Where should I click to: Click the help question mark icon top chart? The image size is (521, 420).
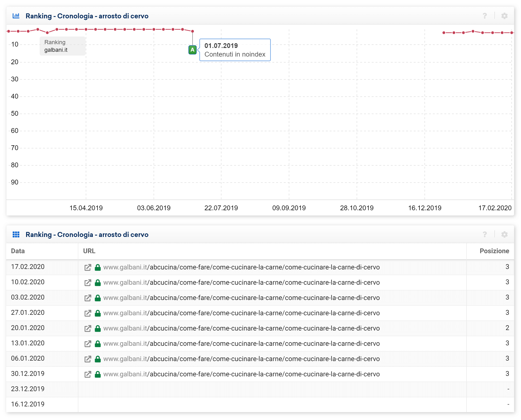pos(484,16)
